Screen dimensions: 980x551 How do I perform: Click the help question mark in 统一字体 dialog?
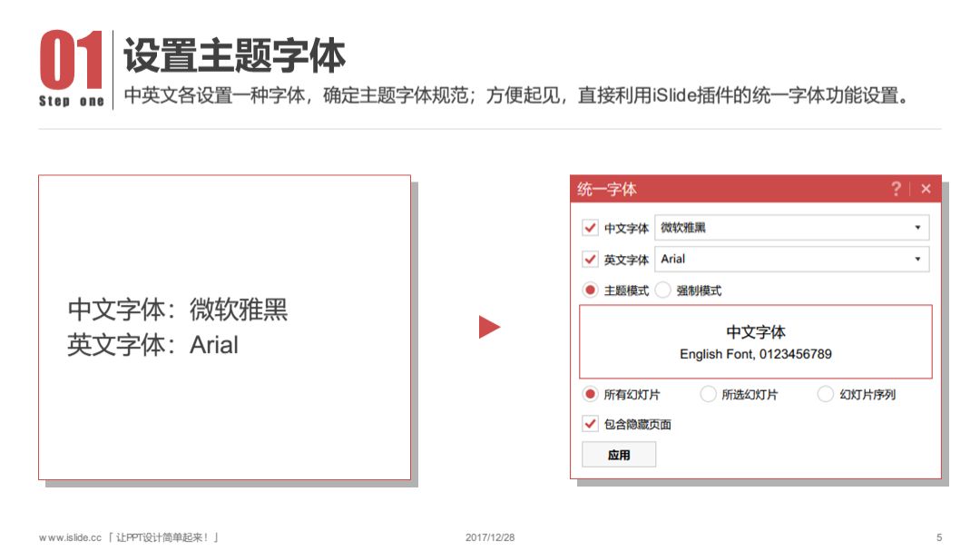[x=896, y=189]
